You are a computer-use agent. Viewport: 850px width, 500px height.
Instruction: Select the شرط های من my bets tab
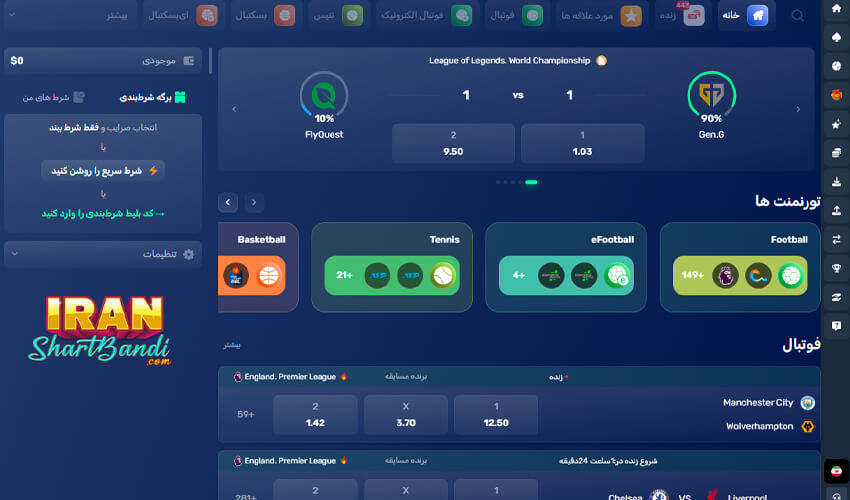tap(53, 97)
